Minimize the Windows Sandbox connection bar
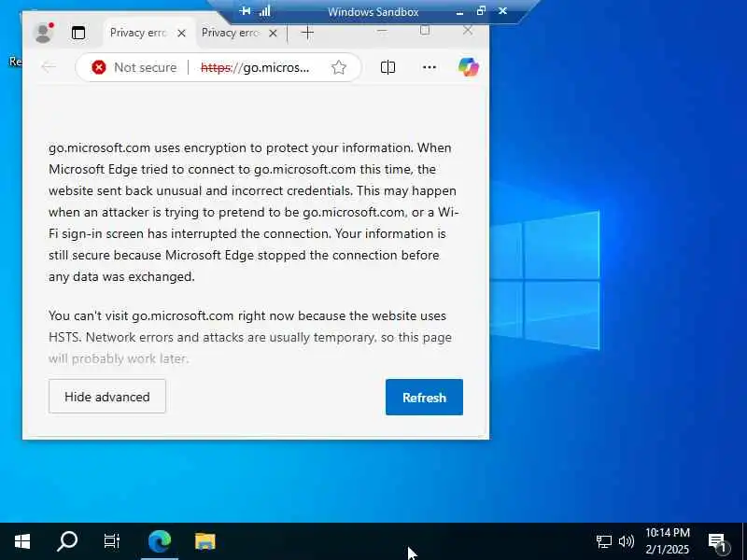Screen dimensions: 747x560 tap(459, 12)
